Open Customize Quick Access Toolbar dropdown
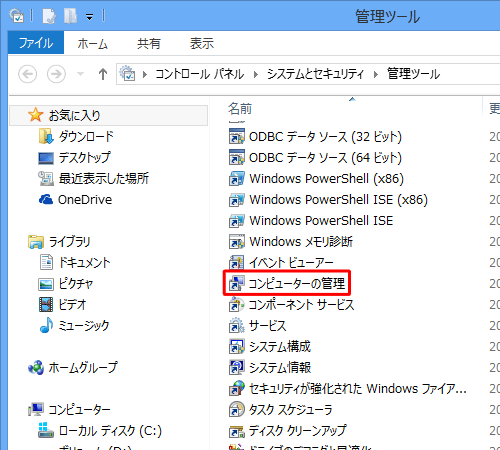The image size is (500, 450). click(89, 16)
